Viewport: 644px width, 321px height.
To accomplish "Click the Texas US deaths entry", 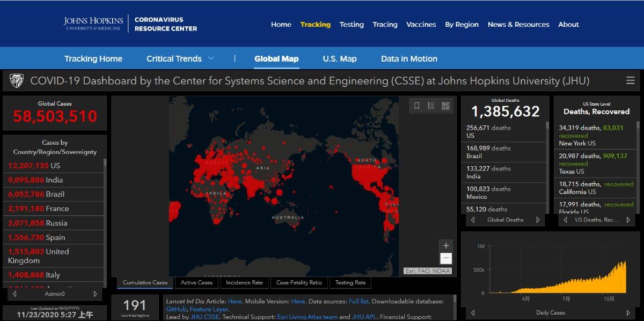I will (595, 163).
